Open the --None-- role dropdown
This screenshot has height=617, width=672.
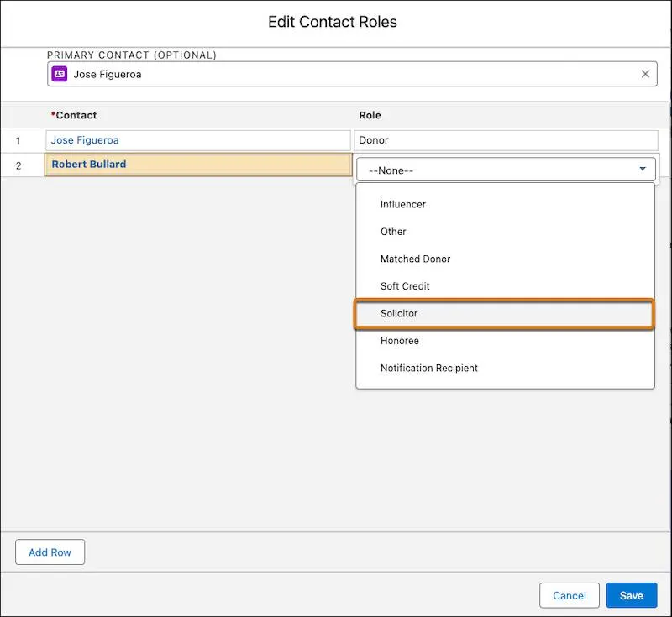pyautogui.click(x=506, y=170)
